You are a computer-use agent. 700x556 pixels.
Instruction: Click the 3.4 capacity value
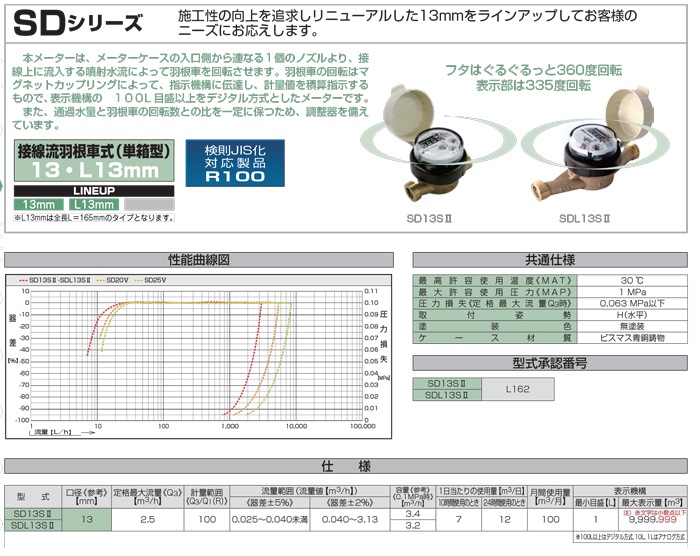[x=412, y=514]
